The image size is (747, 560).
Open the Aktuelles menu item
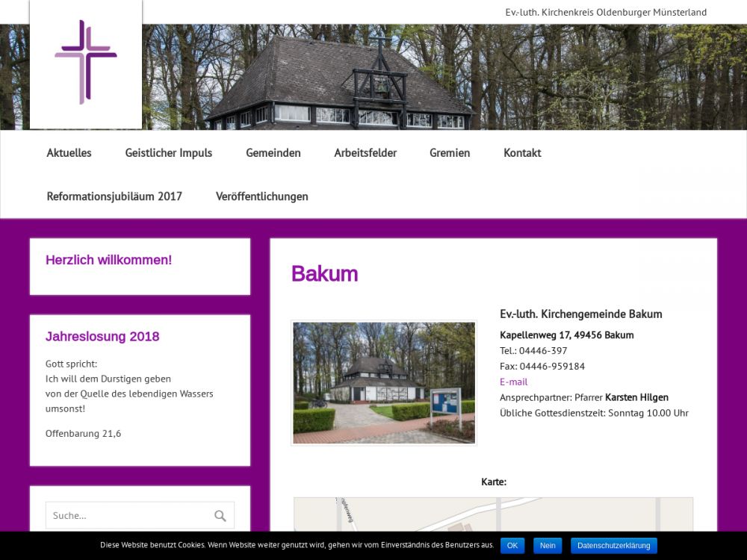point(69,153)
